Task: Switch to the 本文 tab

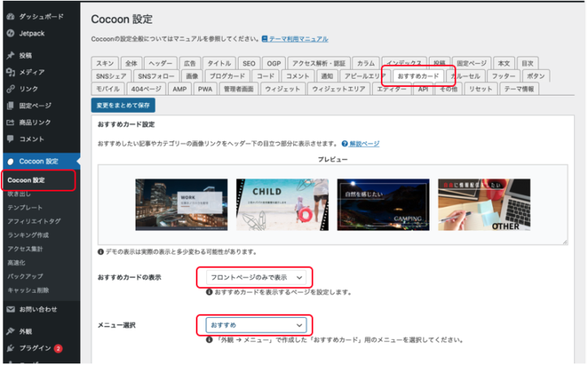Action: point(504,63)
